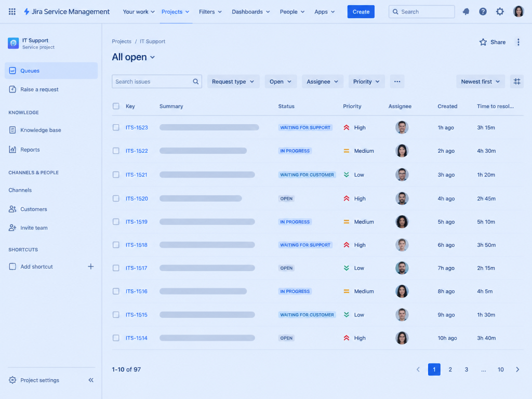
Task: Open the settings gear in top bar
Action: pos(500,11)
